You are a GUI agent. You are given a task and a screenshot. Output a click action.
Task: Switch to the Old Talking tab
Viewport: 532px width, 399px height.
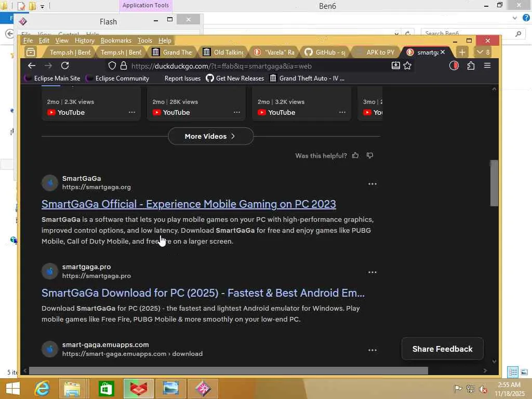pyautogui.click(x=223, y=52)
